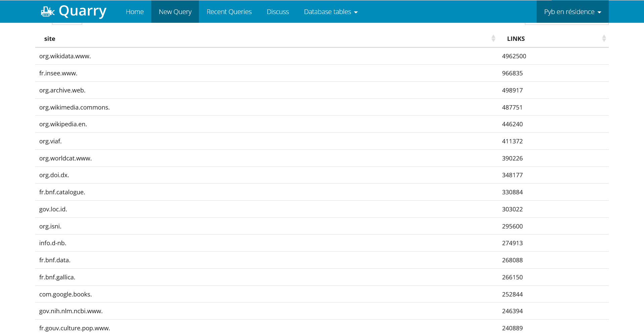This screenshot has height=335, width=644.
Task: Select the gov.nih.nlm.ncbi.www. cell
Action: 267,311
